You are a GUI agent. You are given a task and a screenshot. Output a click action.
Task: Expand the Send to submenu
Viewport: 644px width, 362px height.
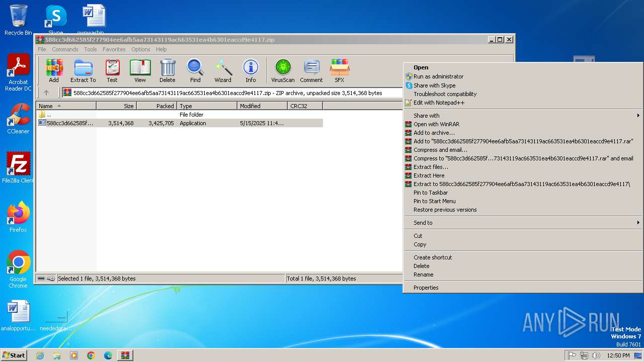pos(523,223)
